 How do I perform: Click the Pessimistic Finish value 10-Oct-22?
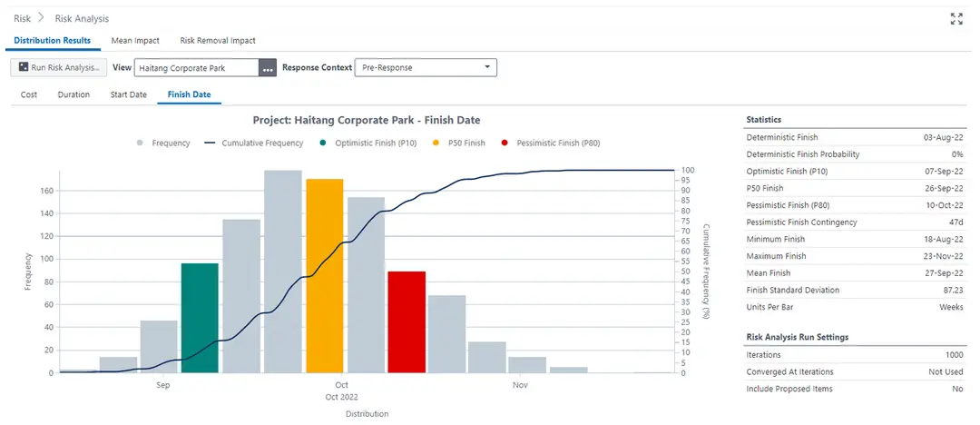pyautogui.click(x=944, y=205)
